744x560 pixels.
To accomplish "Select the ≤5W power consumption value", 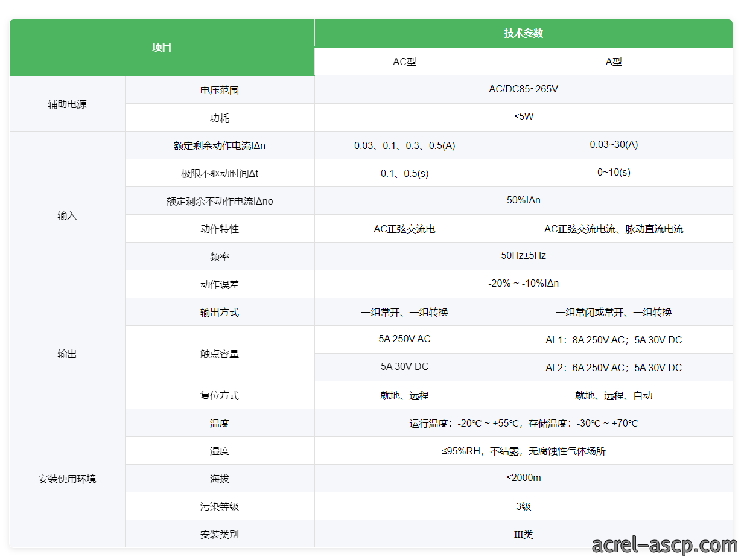I will [523, 117].
